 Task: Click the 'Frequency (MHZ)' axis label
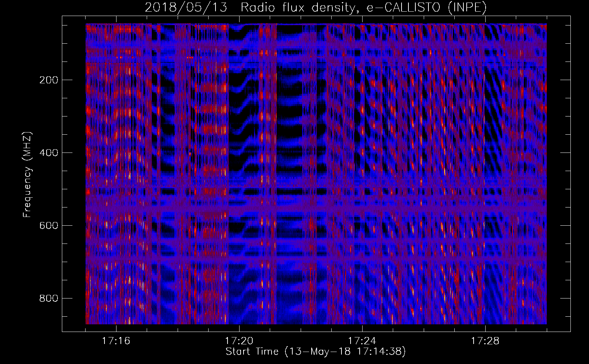[27, 175]
